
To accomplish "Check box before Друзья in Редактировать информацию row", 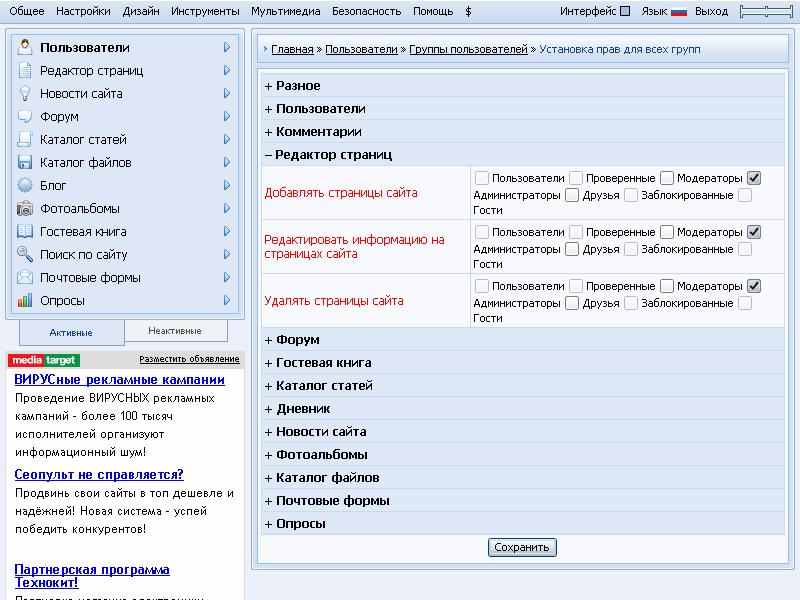I will pos(572,249).
